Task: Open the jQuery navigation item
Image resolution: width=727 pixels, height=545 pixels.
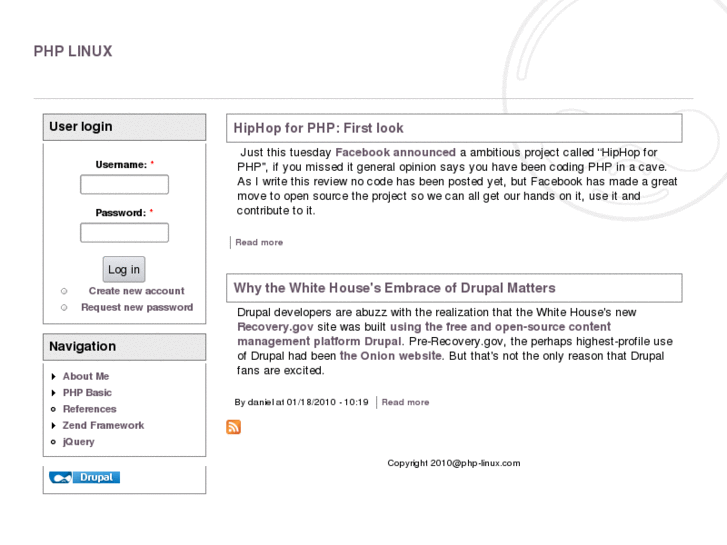Action: pyautogui.click(x=78, y=442)
